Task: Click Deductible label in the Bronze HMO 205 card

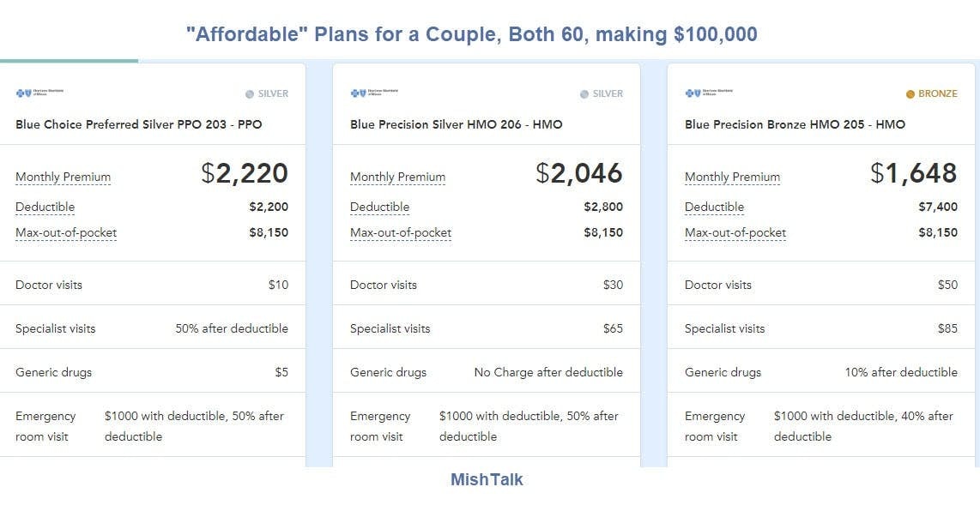Action: (715, 207)
